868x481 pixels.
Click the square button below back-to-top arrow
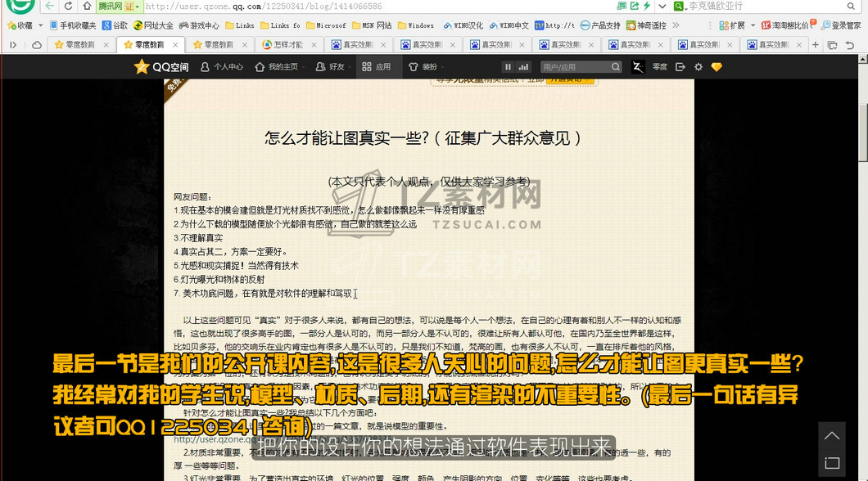pos(831,463)
